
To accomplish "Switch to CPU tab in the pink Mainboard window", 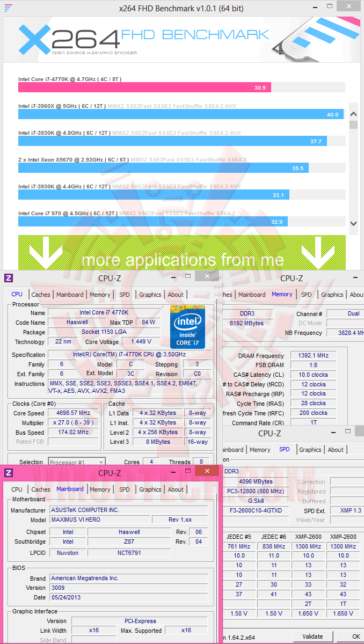I will point(17,489).
